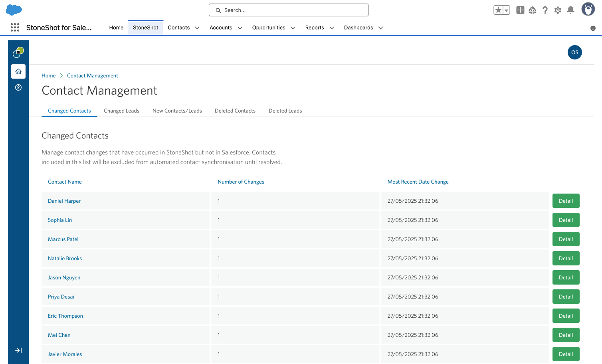Open Eric Thompson contact link

coord(65,316)
